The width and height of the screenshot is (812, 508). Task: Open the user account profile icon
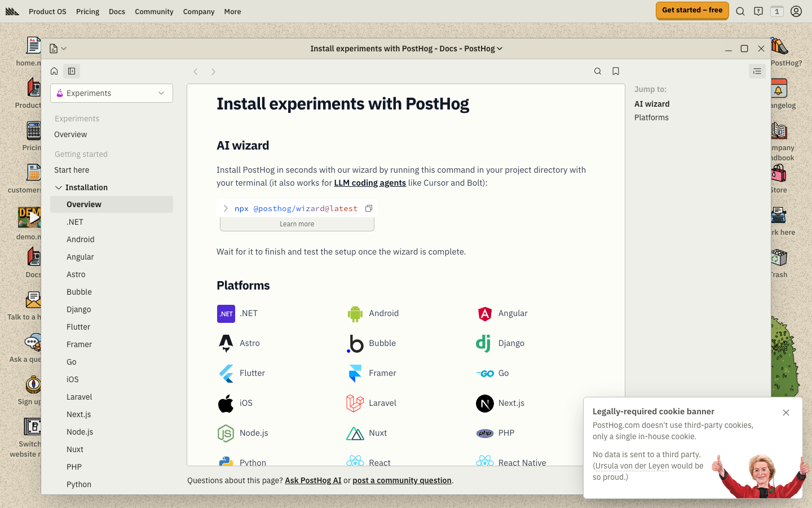click(796, 11)
